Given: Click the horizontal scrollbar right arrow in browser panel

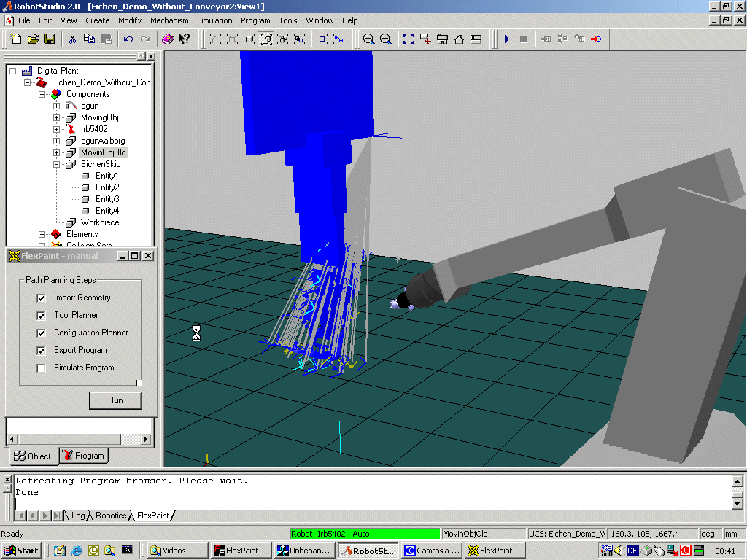Looking at the screenshot, I should click(146, 439).
